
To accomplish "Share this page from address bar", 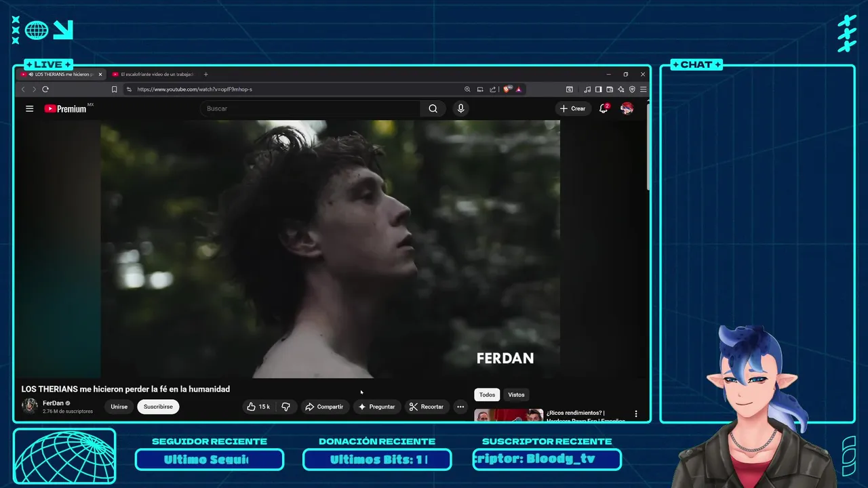I will (493, 89).
